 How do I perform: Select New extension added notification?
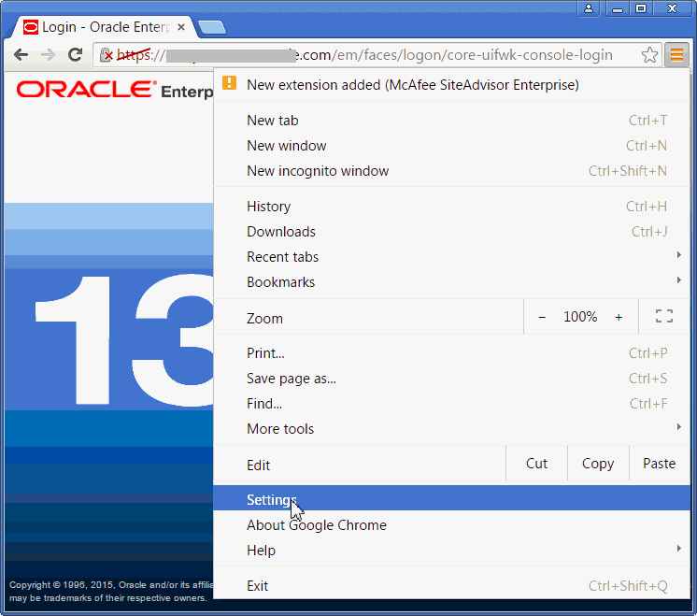(451, 84)
